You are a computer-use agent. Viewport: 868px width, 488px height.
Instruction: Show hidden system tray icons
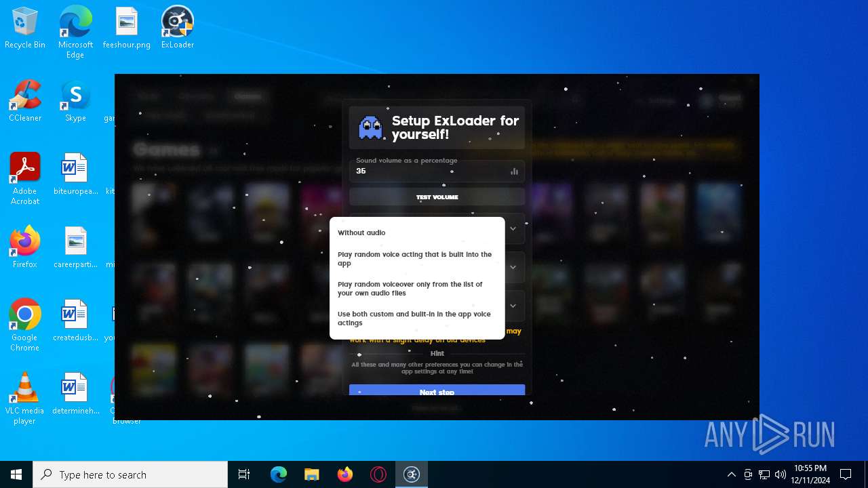(731, 474)
